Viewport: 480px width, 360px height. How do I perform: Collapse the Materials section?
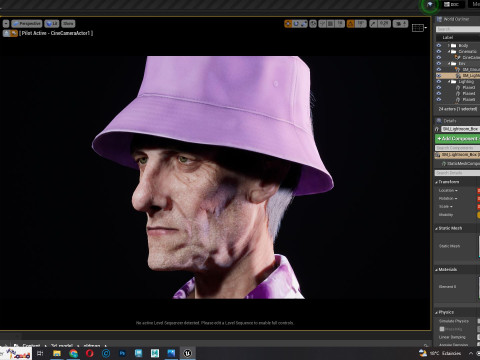pos(436,269)
